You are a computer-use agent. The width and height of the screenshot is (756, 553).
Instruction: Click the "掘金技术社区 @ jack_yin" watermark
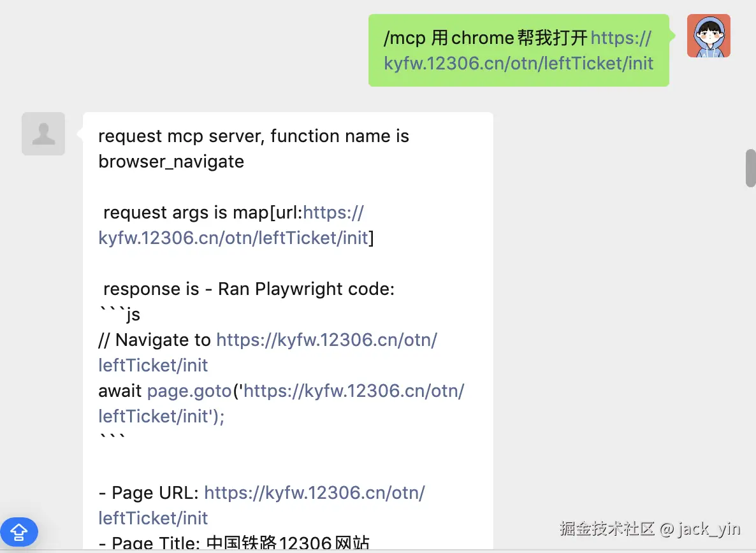[x=650, y=528]
